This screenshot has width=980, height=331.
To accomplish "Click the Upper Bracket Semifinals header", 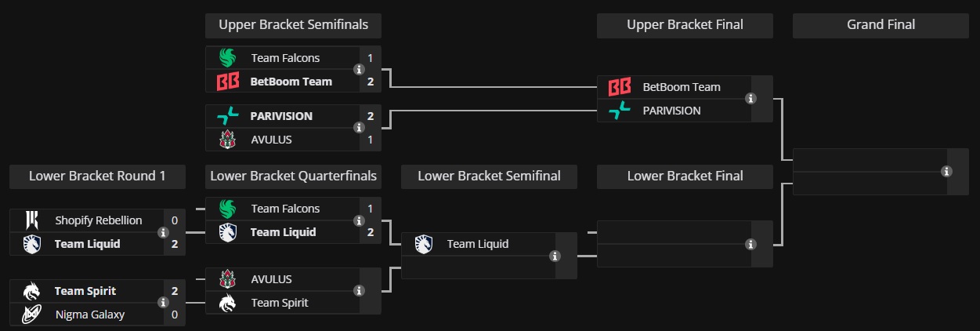I will point(293,25).
